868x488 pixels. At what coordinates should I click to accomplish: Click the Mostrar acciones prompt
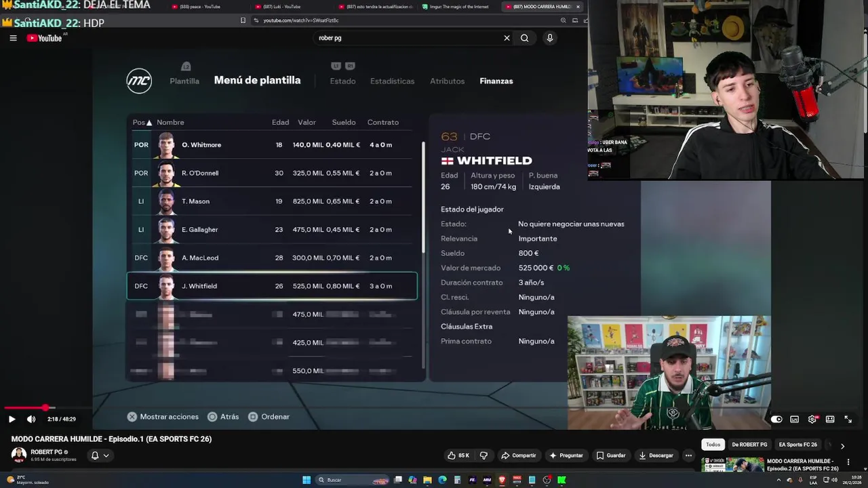point(163,417)
